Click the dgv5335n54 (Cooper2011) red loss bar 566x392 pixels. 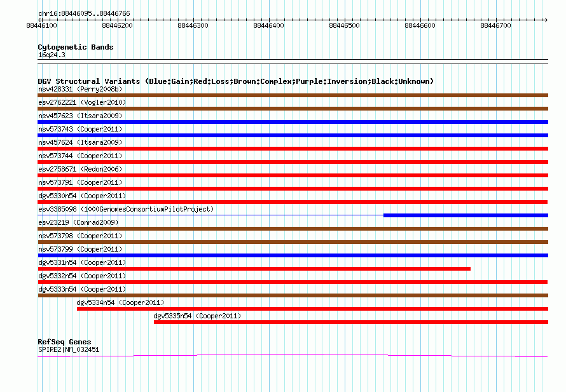351,322
